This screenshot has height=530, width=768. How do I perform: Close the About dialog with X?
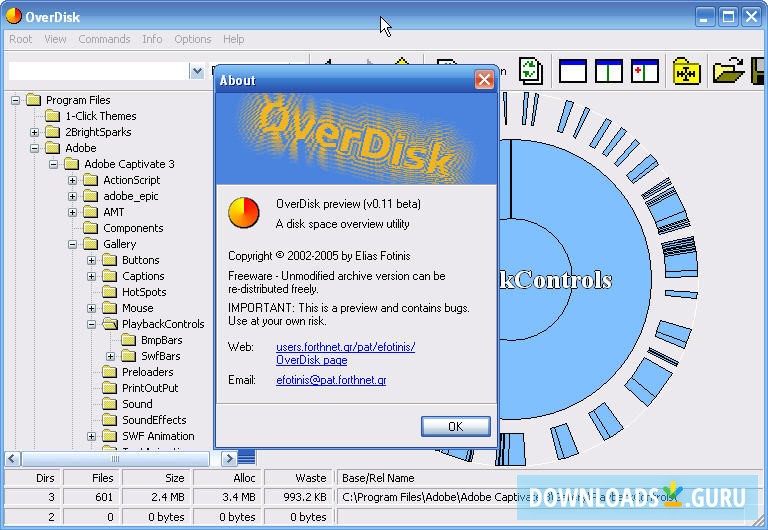pyautogui.click(x=484, y=79)
